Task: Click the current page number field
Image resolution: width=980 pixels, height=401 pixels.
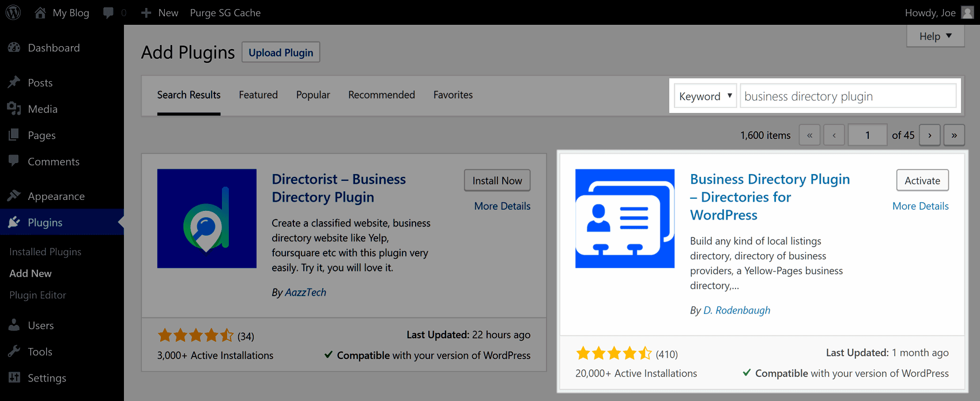Action: pos(868,135)
